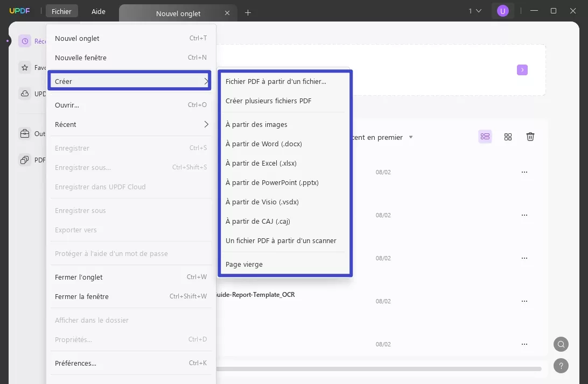Viewport: 588px width, 384px height.
Task: Select Page vierge
Action: [x=284, y=265]
